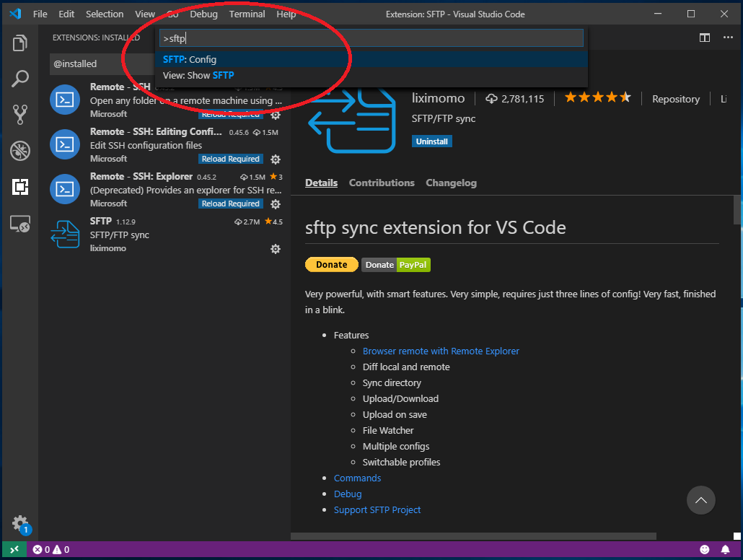
Task: Open the Explorer view in activity bar
Action: click(20, 43)
